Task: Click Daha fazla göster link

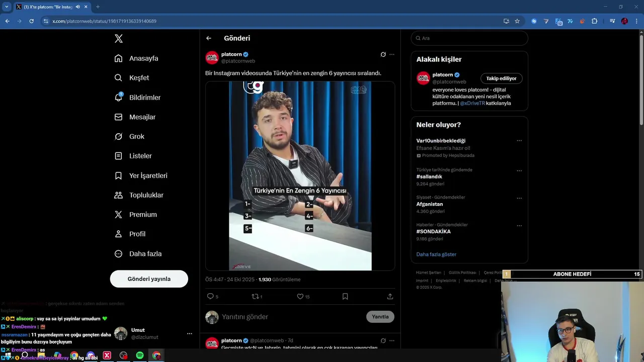Action: pos(436,254)
